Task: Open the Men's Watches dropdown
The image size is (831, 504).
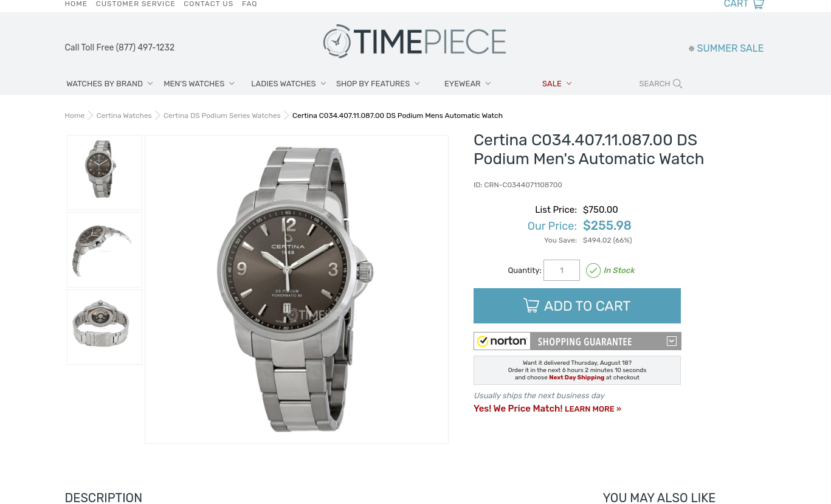Action: pyautogui.click(x=199, y=84)
